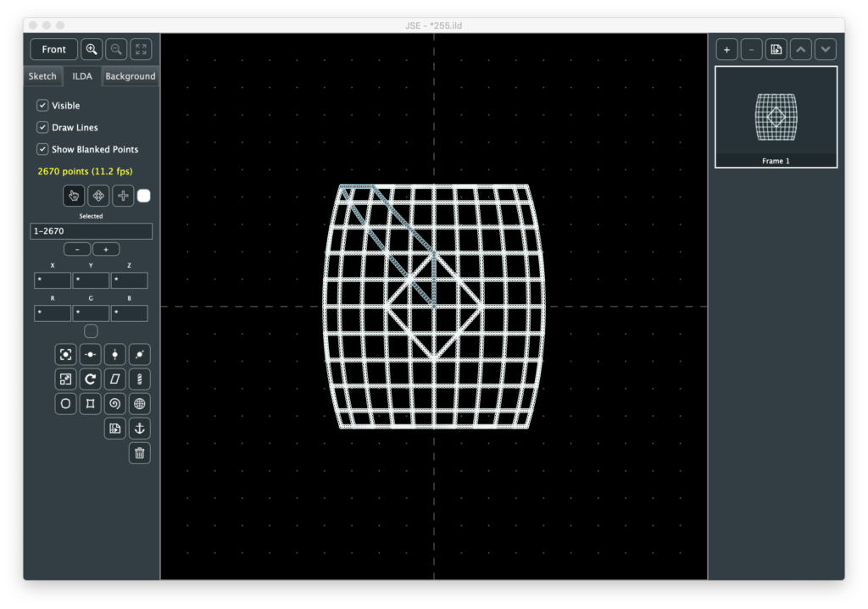Add a new frame with plus button
This screenshot has width=868, height=609.
726,49
